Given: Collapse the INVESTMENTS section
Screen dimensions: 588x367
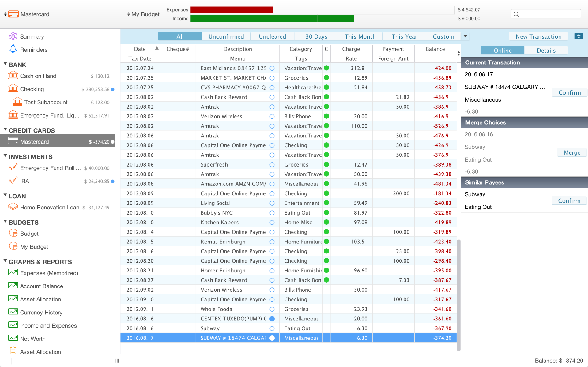Looking at the screenshot, I should pos(5,155).
